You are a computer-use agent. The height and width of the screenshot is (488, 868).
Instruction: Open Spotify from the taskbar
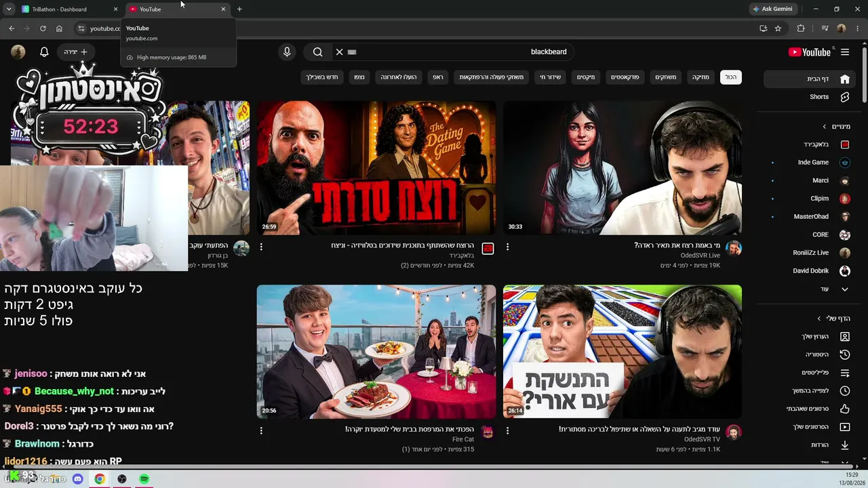coord(144,479)
